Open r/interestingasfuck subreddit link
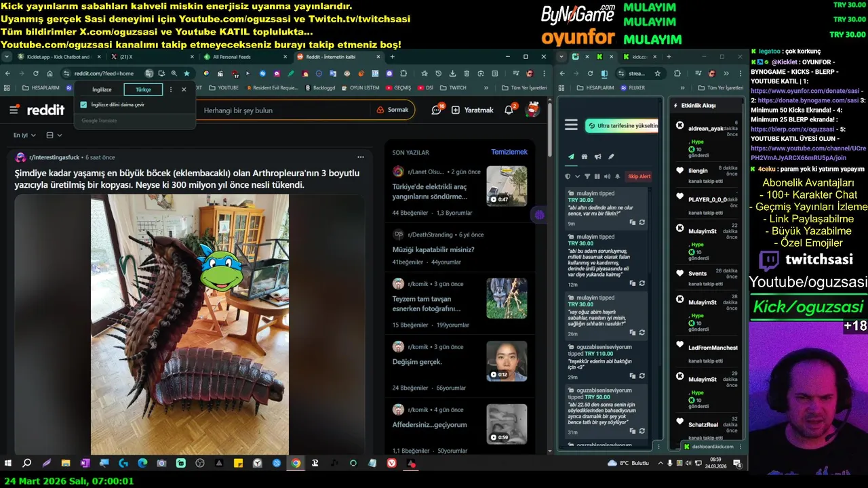Viewport: 868px width, 488px height. pyautogui.click(x=53, y=157)
